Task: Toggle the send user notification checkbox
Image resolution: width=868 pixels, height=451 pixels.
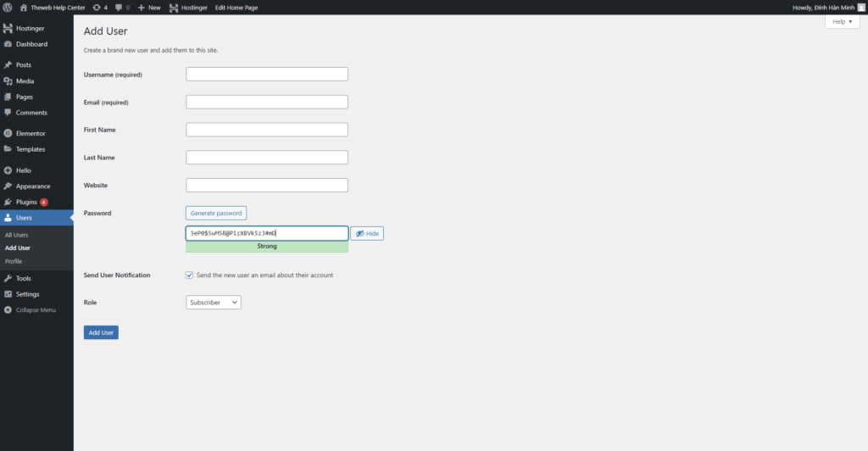Action: (x=190, y=276)
